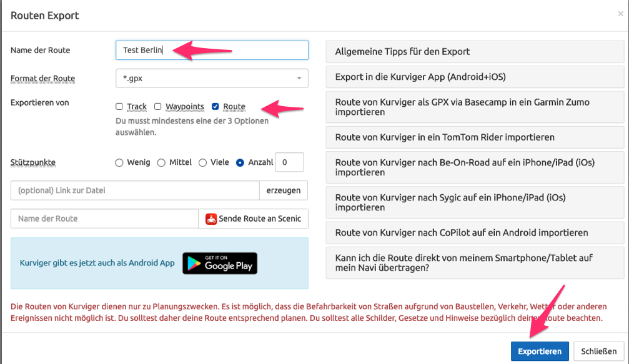
Task: Expand the CoPilot Android import section
Action: tap(475, 232)
